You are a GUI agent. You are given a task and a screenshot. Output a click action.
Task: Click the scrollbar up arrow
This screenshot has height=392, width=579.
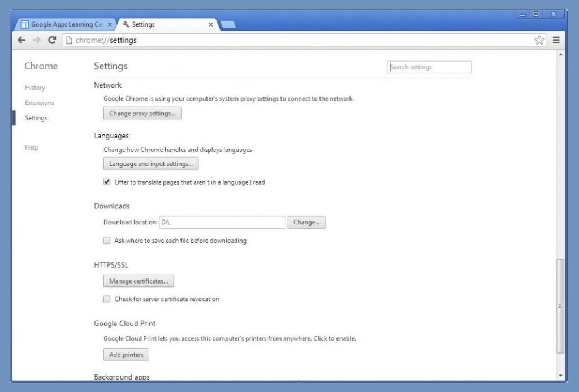[x=560, y=55]
